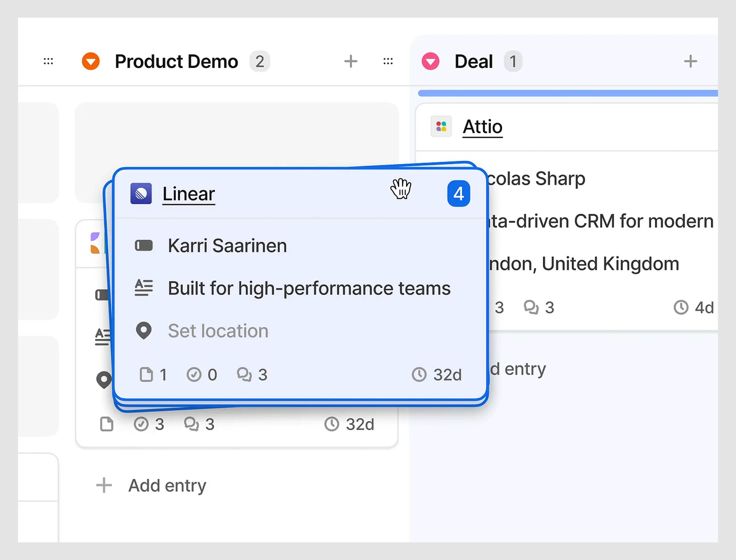This screenshot has width=736, height=560.
Task: Click the Add entry button in the Deal column
Action: click(x=517, y=369)
